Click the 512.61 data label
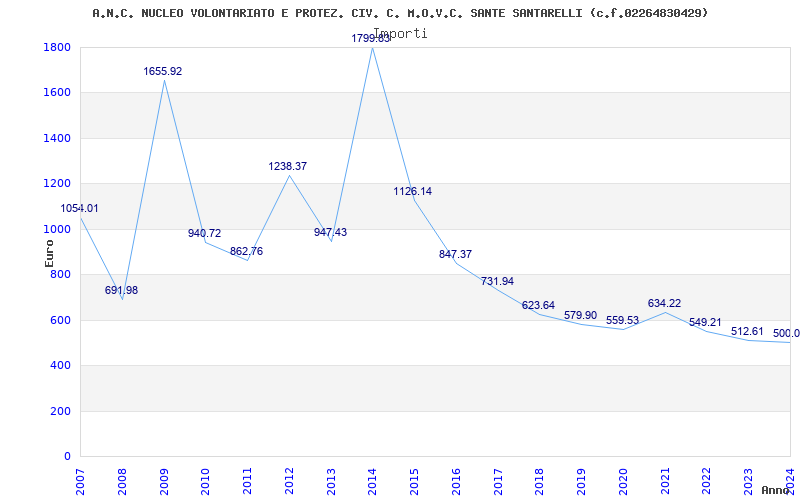Image resolution: width=800 pixels, height=500 pixels. (747, 332)
